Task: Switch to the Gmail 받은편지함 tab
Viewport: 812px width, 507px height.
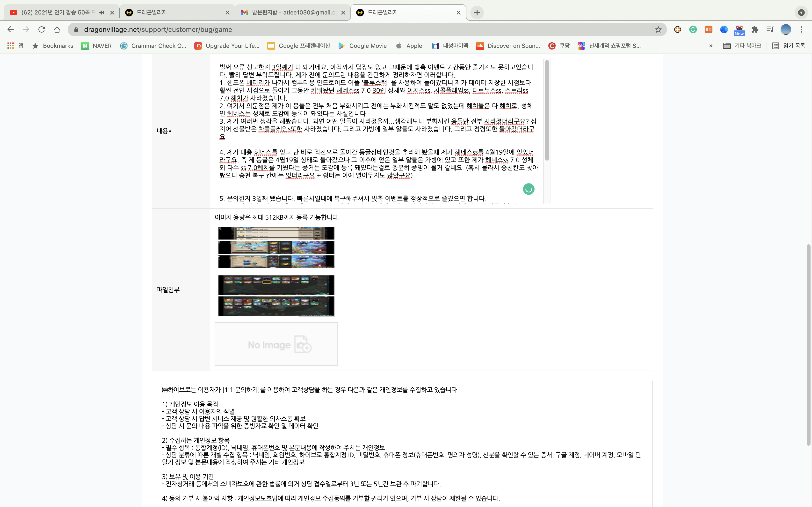Action: [x=289, y=12]
